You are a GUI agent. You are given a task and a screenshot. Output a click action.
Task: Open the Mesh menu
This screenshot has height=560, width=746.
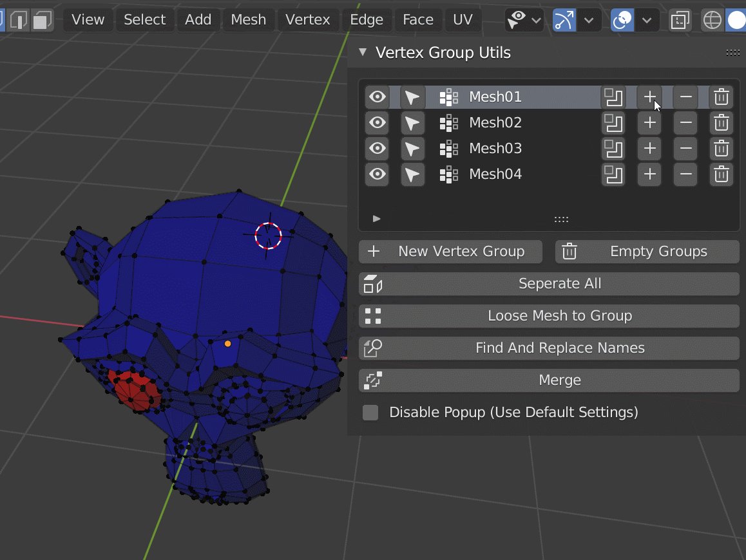[x=248, y=20]
